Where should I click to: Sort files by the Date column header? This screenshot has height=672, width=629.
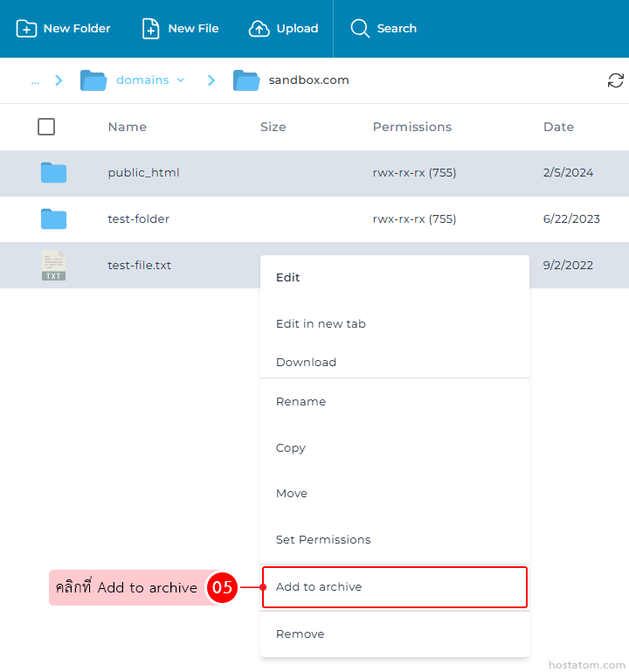[x=558, y=127]
